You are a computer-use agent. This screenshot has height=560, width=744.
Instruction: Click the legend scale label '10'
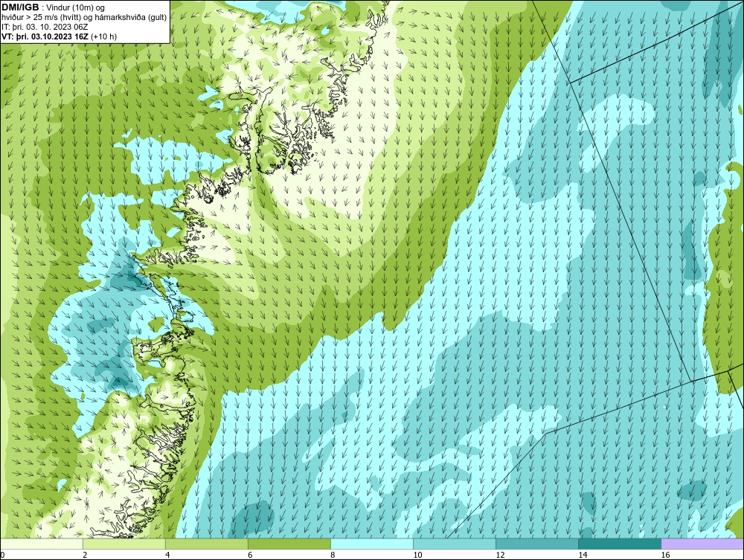point(417,555)
